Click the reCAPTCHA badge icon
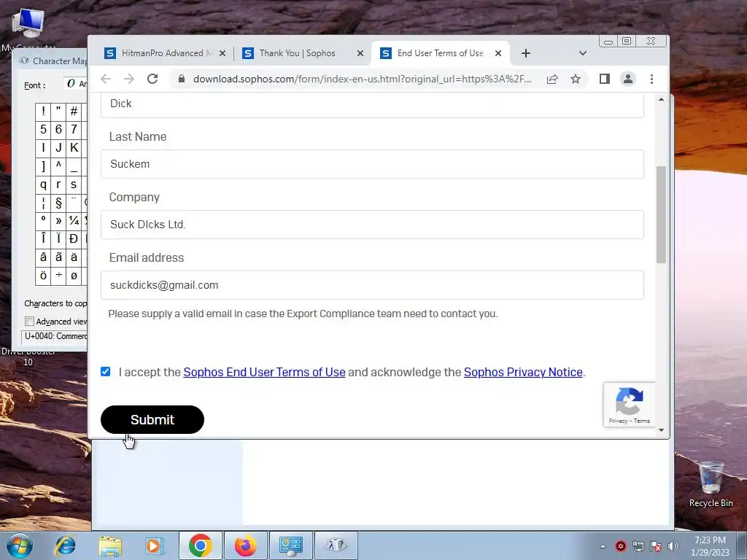 point(630,401)
